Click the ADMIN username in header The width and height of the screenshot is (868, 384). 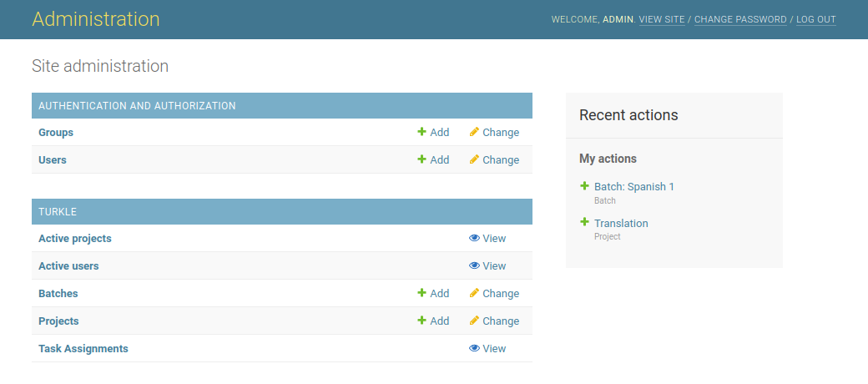pos(618,20)
